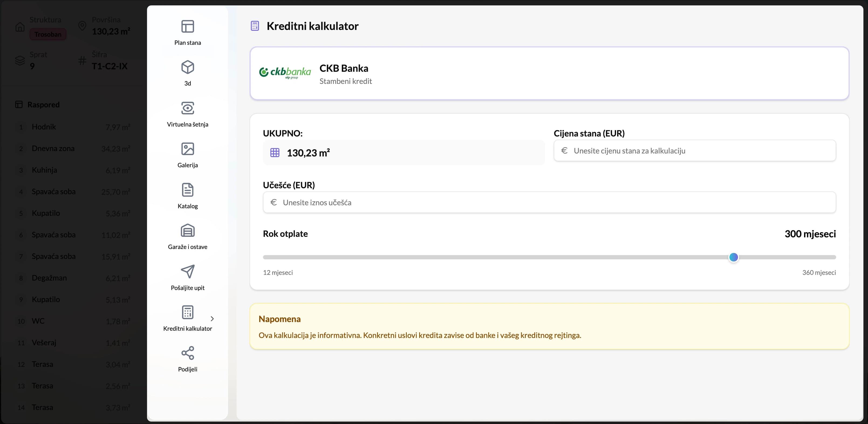Click the 360 mjeseci maximum label
The image size is (868, 424).
819,272
